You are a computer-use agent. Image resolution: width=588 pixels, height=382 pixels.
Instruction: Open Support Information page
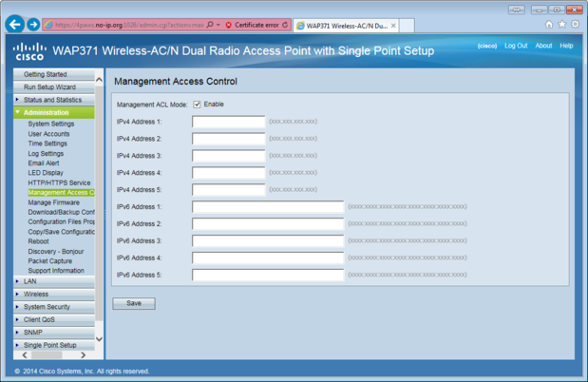[x=56, y=271]
